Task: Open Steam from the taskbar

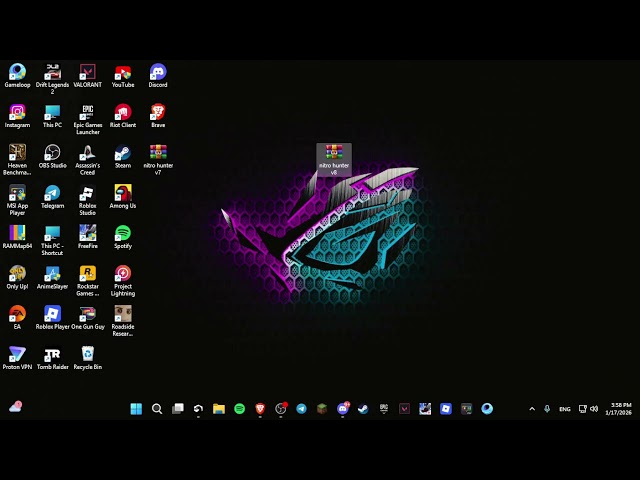Action: tap(363, 409)
